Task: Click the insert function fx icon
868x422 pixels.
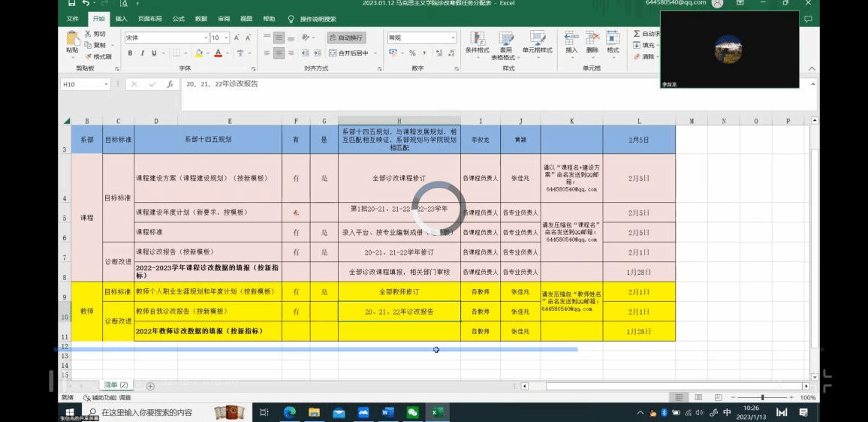Action: (170, 84)
